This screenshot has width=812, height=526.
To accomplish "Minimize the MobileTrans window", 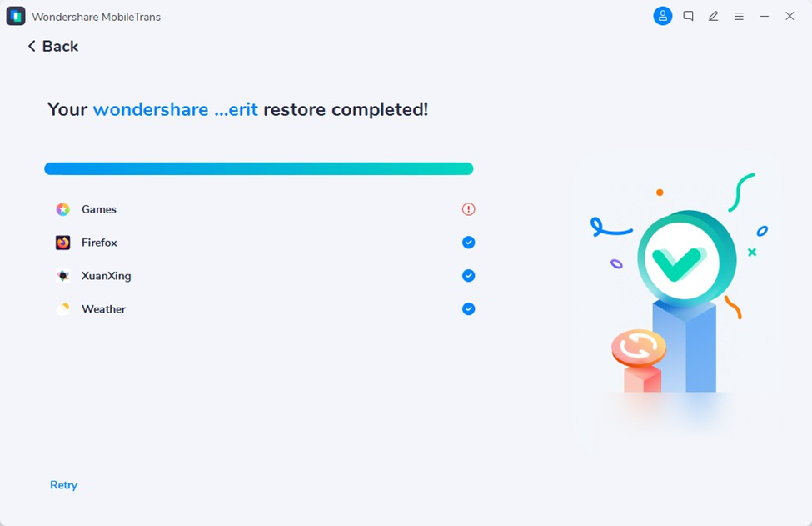I will coord(765,17).
